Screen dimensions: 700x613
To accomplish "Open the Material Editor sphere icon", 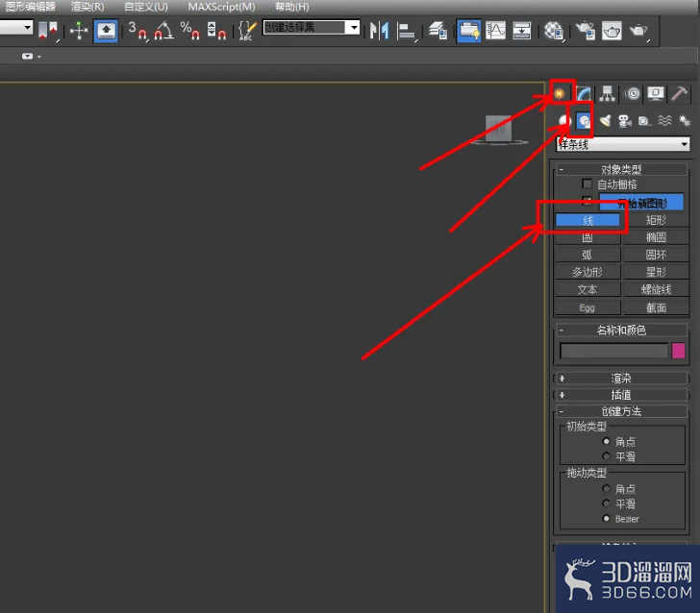I will 554,31.
